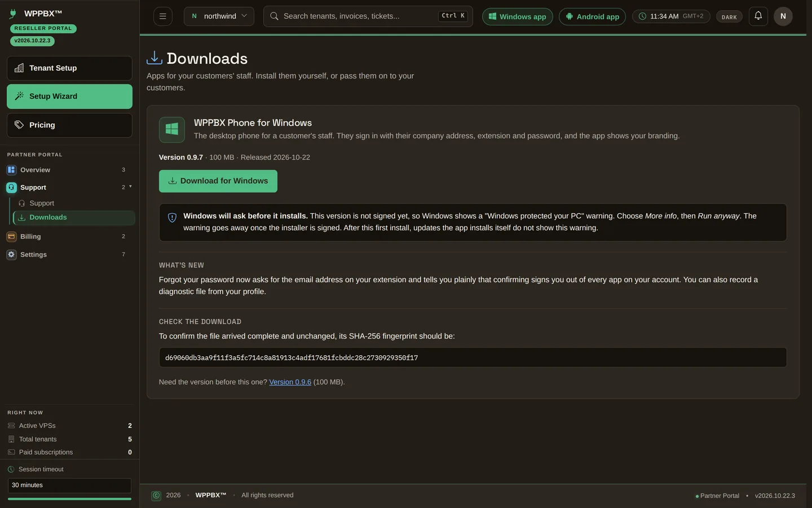Toggle the sidebar hamburger button
The height and width of the screenshot is (508, 812).
coord(163,16)
